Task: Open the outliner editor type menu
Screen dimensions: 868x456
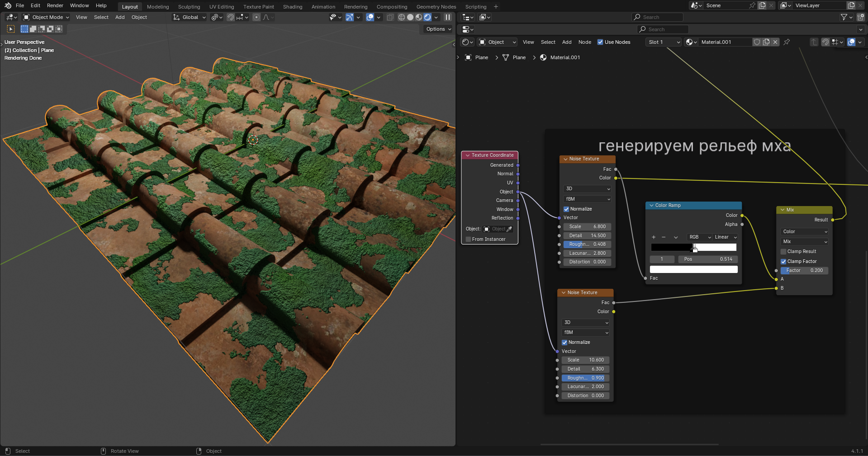Action: tap(468, 17)
